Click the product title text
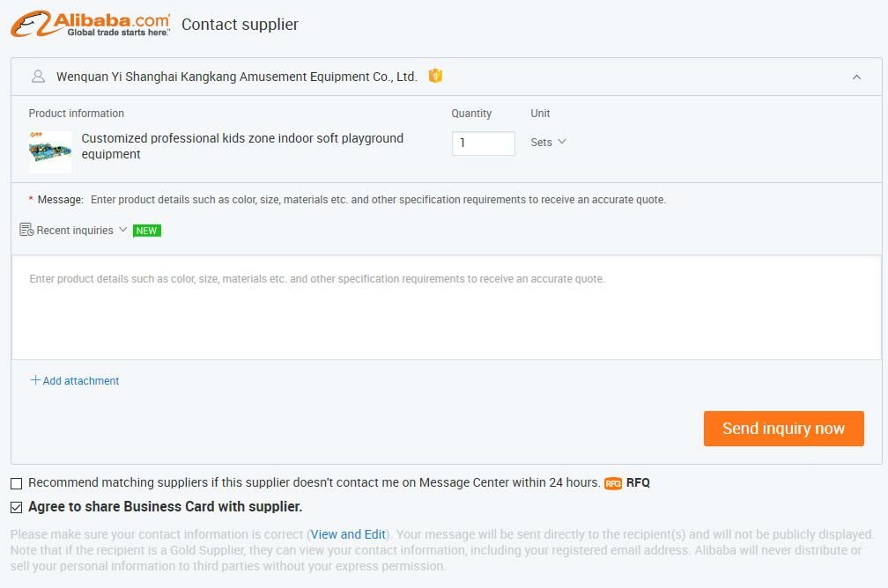This screenshot has width=888, height=588. point(242,146)
